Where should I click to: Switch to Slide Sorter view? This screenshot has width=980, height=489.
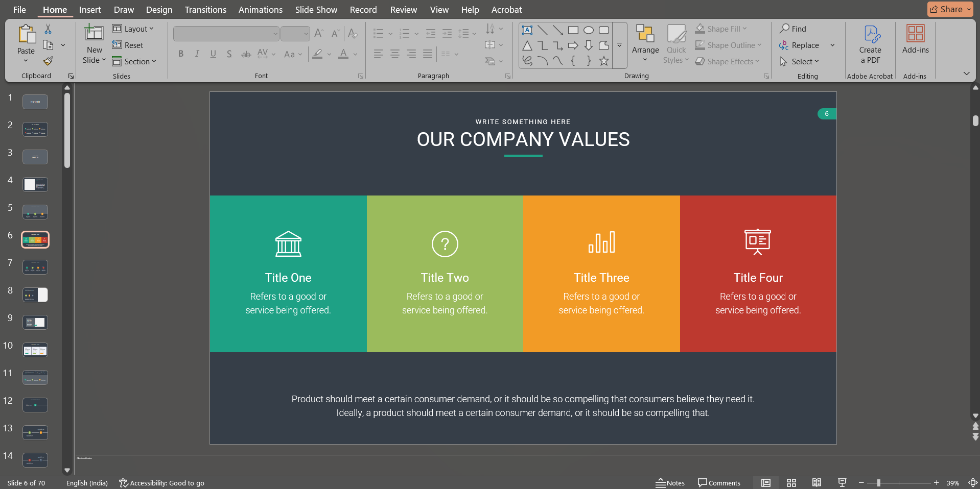(791, 483)
